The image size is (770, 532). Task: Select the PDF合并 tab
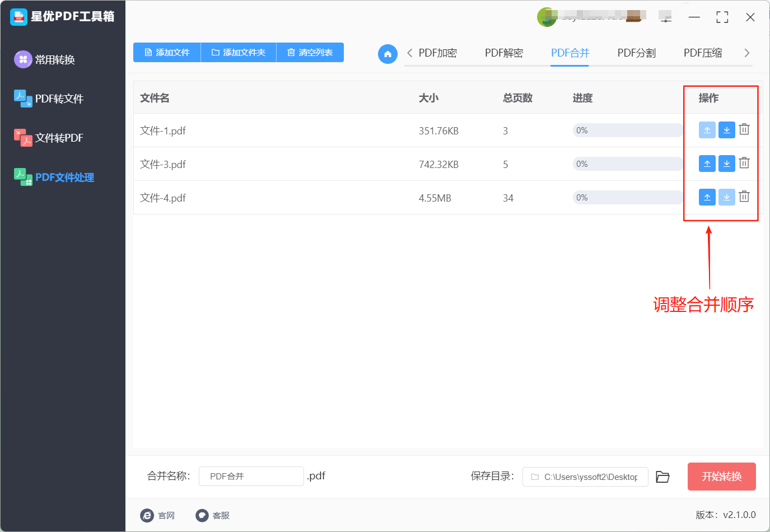(x=570, y=53)
